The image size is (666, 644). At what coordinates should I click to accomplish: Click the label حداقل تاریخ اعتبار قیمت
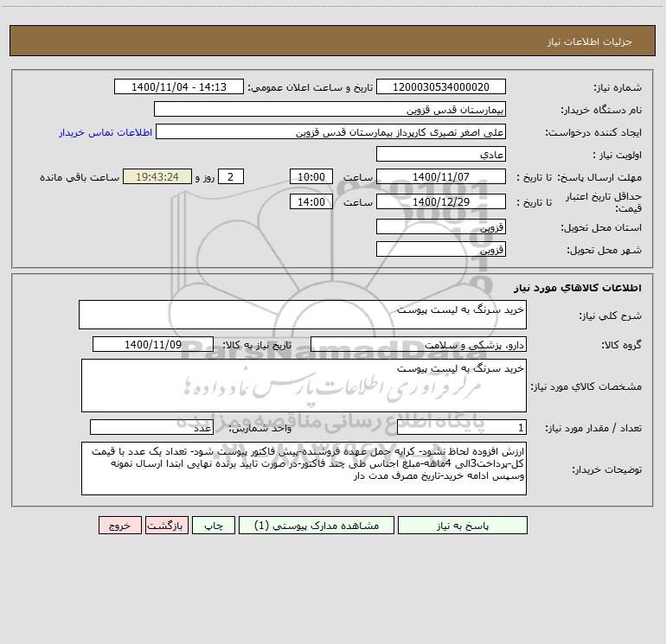(x=603, y=202)
